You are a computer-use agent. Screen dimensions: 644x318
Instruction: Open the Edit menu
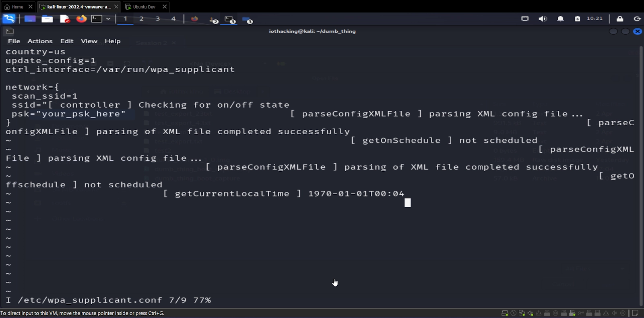(67, 41)
